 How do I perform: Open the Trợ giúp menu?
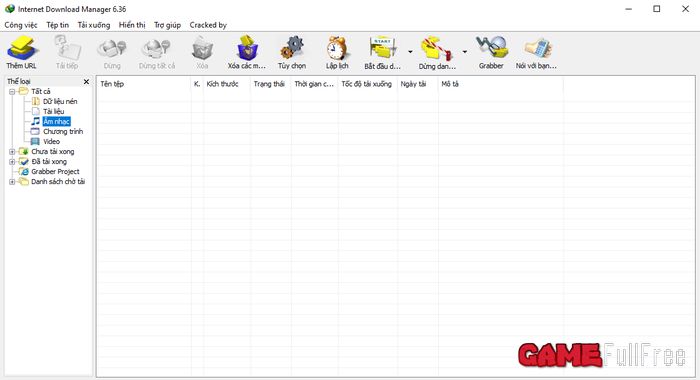coord(167,25)
